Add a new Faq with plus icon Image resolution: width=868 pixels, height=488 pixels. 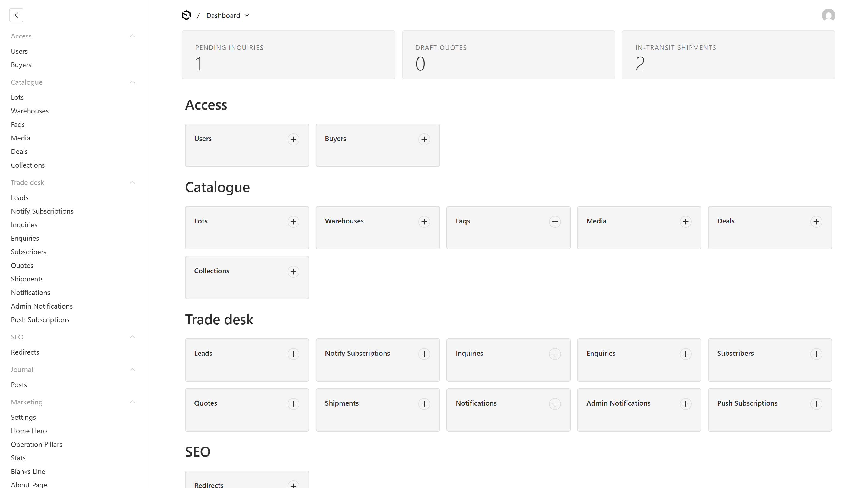point(555,221)
